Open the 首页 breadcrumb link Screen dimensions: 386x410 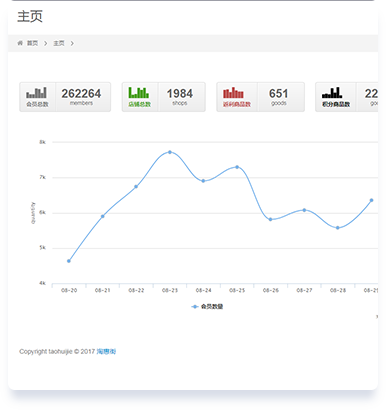(x=32, y=43)
